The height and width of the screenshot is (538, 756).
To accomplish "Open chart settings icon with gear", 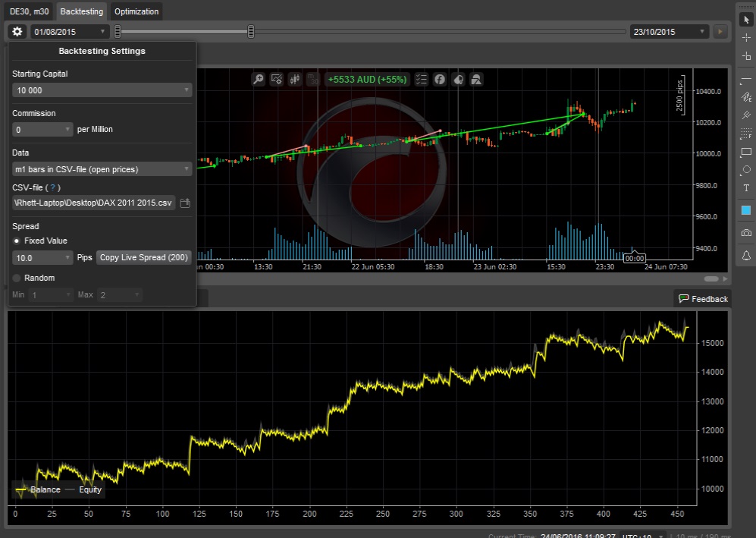I will pyautogui.click(x=277, y=79).
